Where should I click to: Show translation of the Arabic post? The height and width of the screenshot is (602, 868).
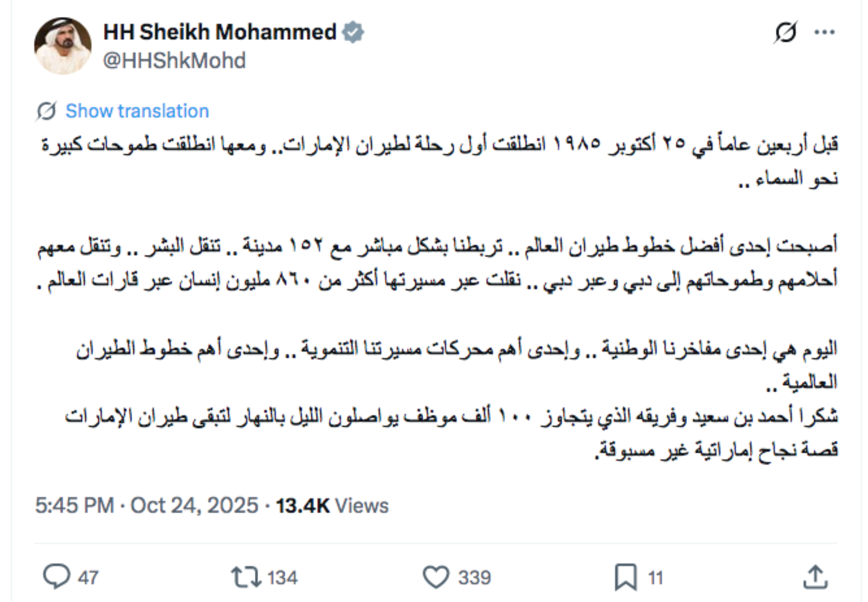click(x=137, y=111)
